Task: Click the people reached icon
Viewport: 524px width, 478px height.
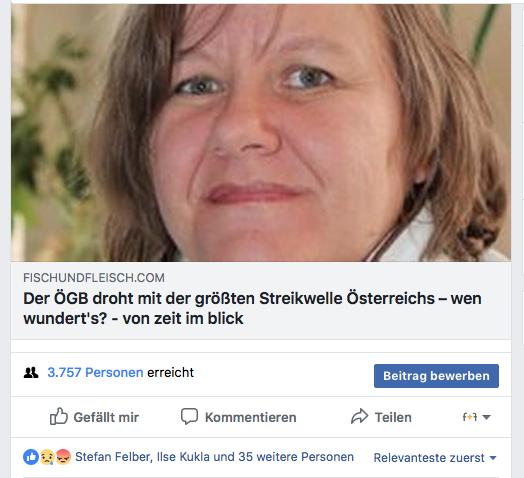Action: click(31, 373)
